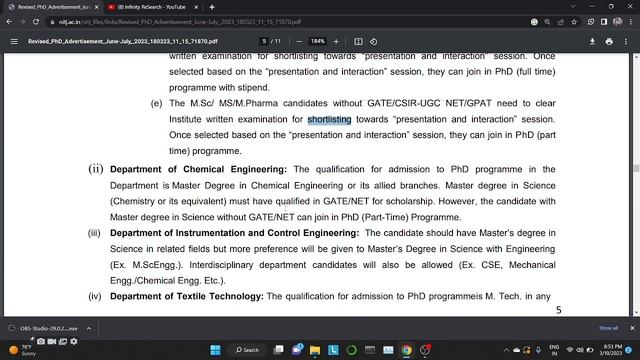Open the overlay settings gear icon

[74, 341]
